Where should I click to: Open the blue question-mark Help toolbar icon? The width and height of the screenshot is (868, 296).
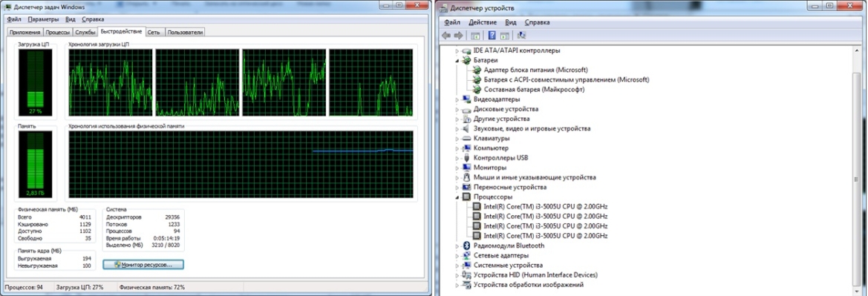(492, 36)
